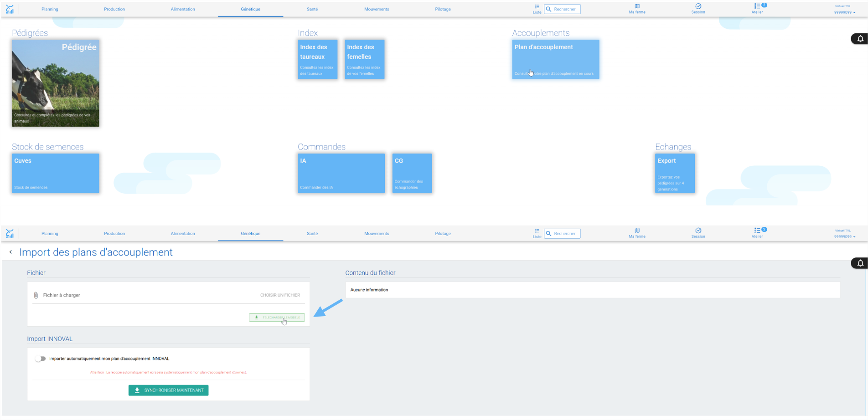Click the notification bell on the Import page

click(x=860, y=263)
